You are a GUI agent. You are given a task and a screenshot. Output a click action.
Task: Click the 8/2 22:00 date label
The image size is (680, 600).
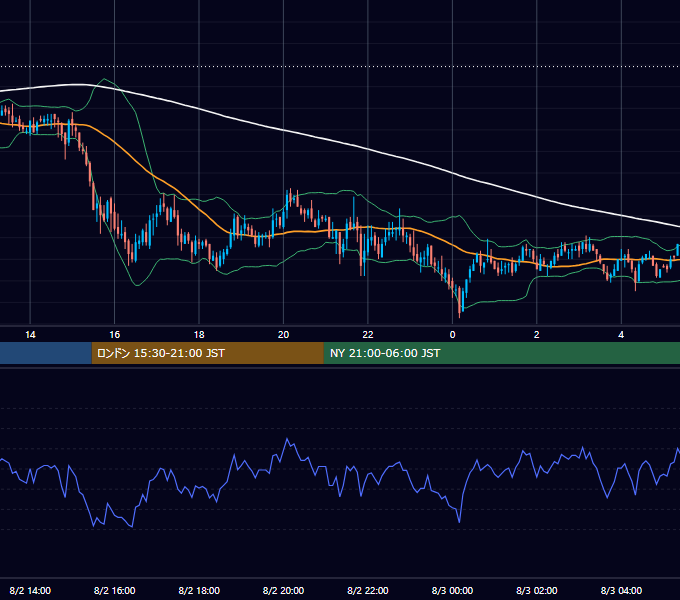(368, 590)
